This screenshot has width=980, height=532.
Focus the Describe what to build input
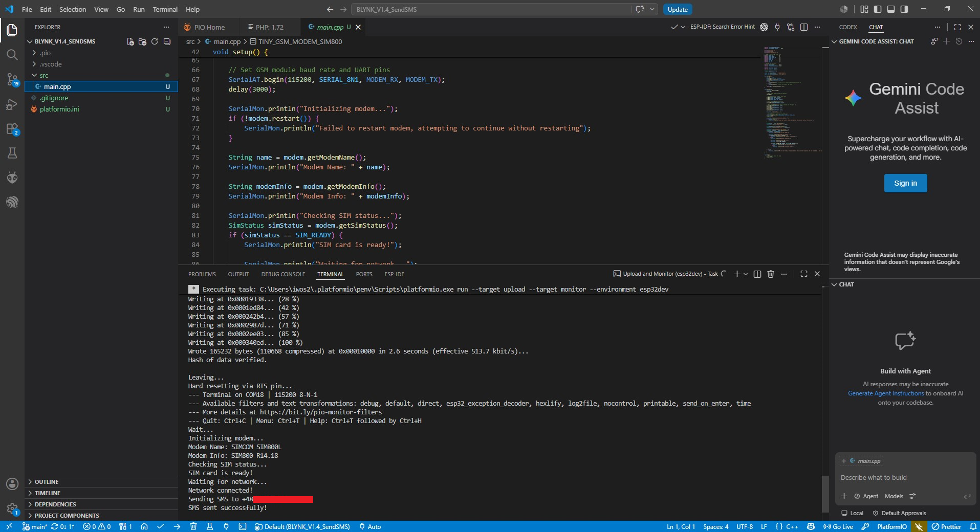[905, 477]
